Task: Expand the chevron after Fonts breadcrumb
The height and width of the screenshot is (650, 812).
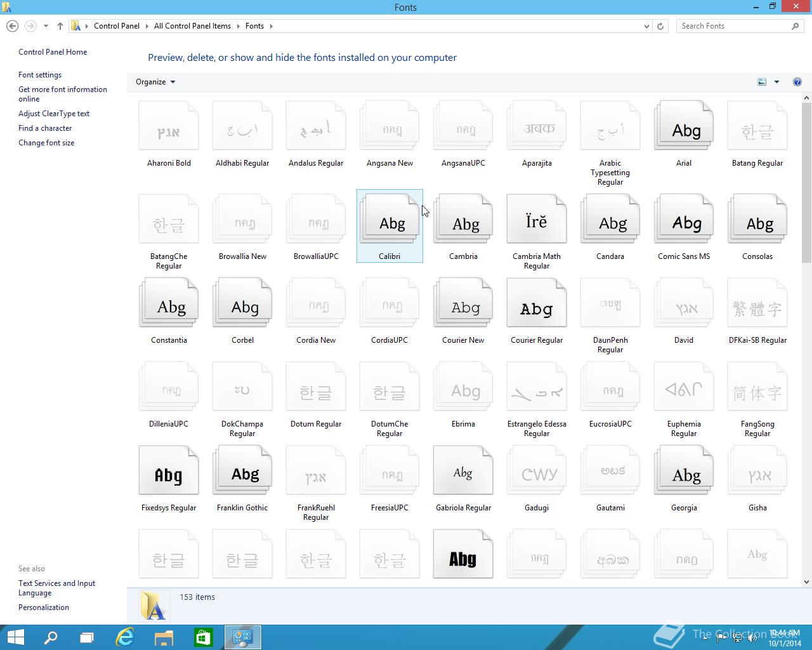Action: tap(271, 26)
